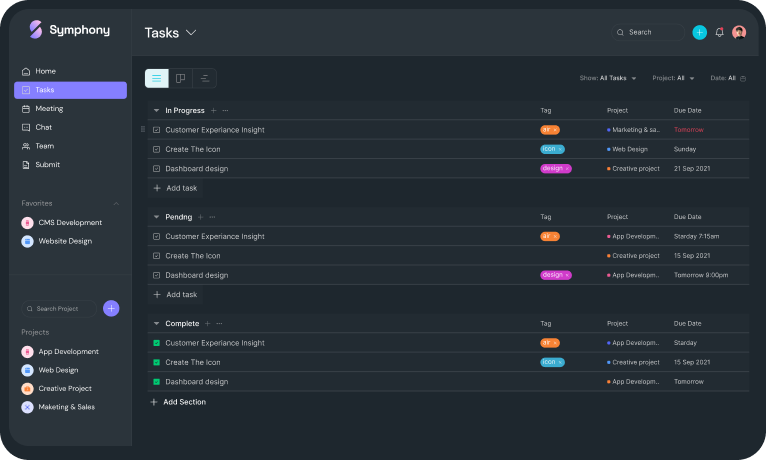Open the Tasks title dropdown

(191, 33)
